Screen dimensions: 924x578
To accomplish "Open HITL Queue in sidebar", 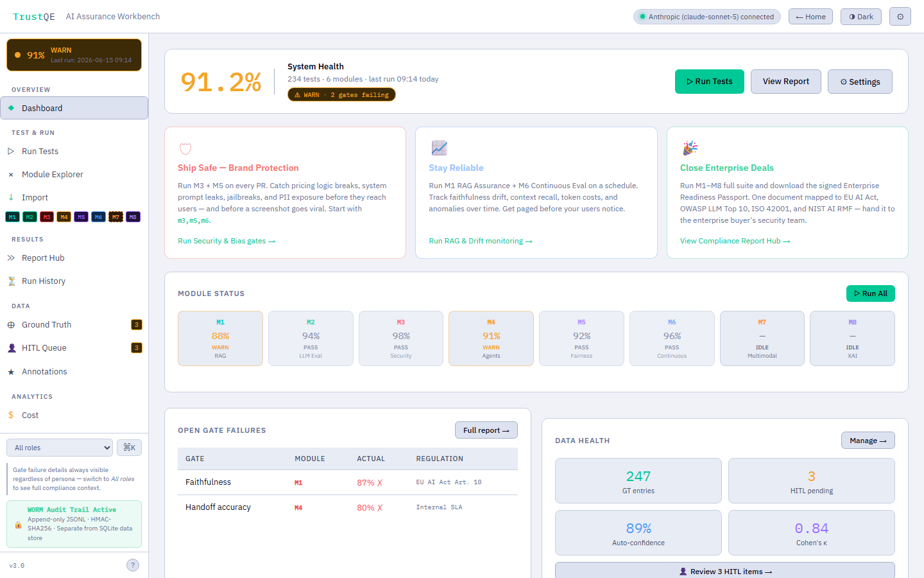I will pos(74,347).
